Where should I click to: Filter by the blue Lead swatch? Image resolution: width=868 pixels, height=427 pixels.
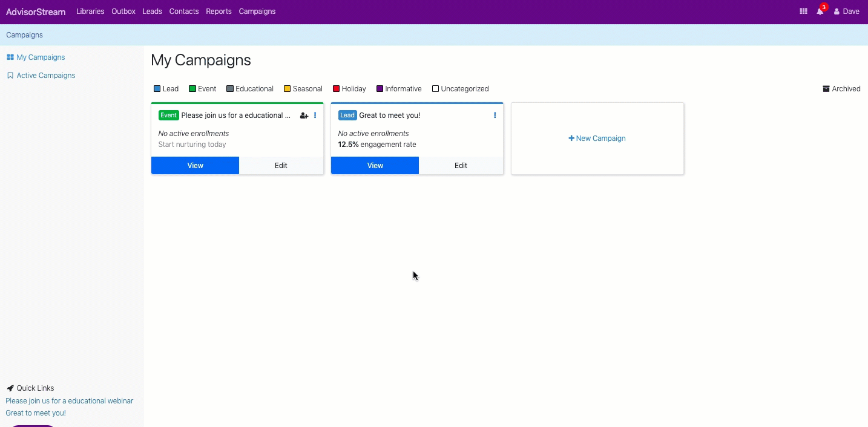click(x=157, y=89)
